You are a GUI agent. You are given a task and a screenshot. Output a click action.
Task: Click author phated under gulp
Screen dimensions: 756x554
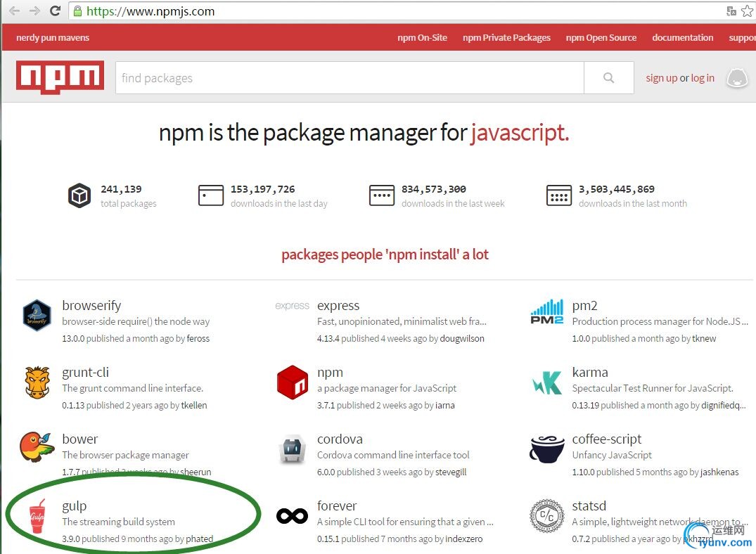[200, 539]
